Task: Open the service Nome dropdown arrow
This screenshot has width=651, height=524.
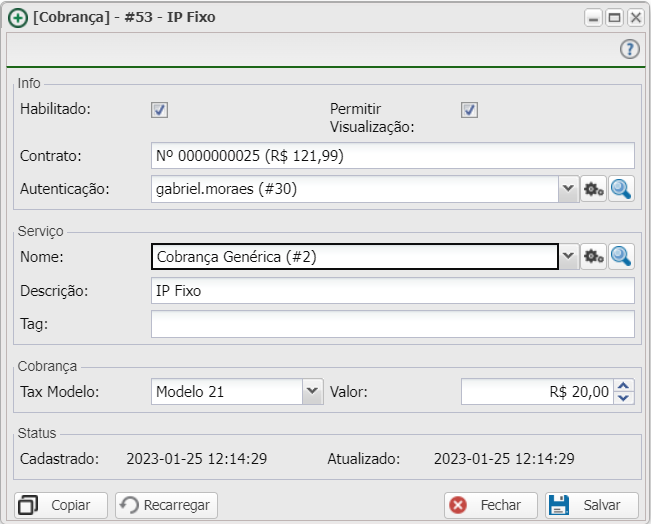Action: click(x=568, y=257)
